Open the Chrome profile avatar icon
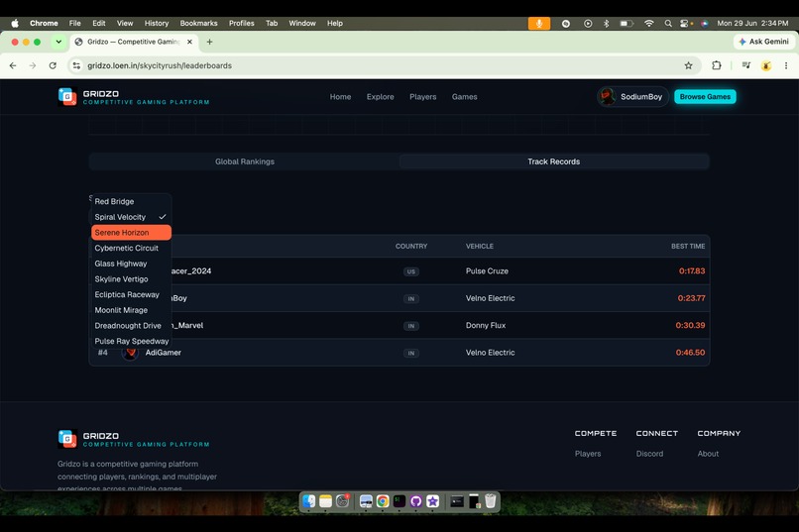This screenshot has height=532, width=799. 766,65
